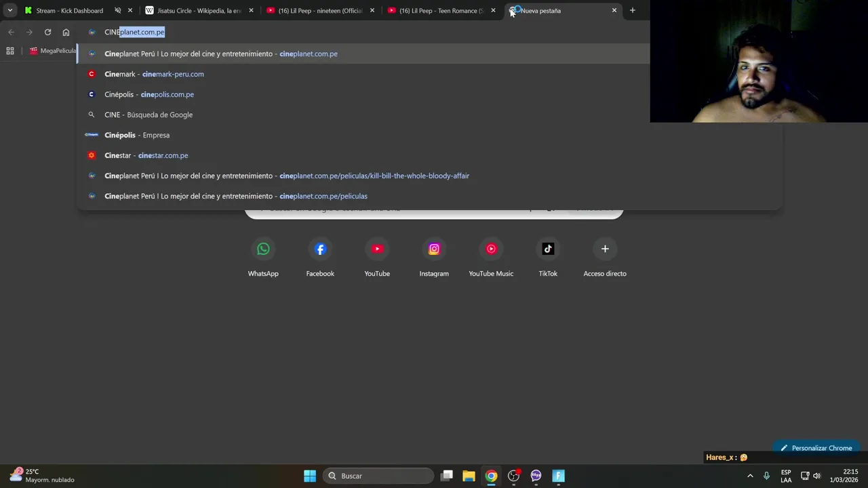Image resolution: width=868 pixels, height=488 pixels.
Task: Open the weather widget showing 25°C
Action: point(42,476)
